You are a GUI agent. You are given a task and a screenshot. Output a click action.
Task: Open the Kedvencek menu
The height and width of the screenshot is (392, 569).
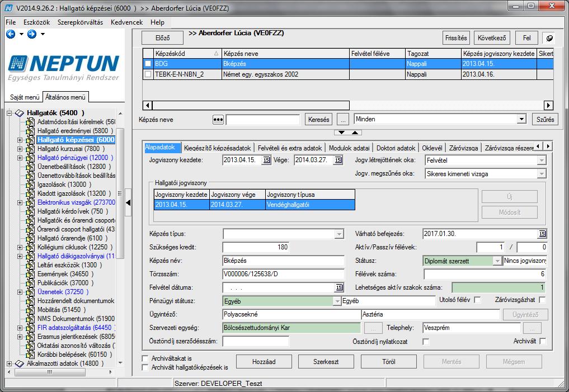(x=126, y=22)
